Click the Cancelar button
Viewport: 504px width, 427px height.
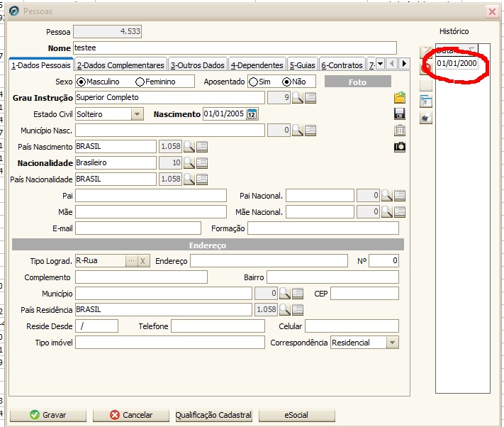(131, 415)
